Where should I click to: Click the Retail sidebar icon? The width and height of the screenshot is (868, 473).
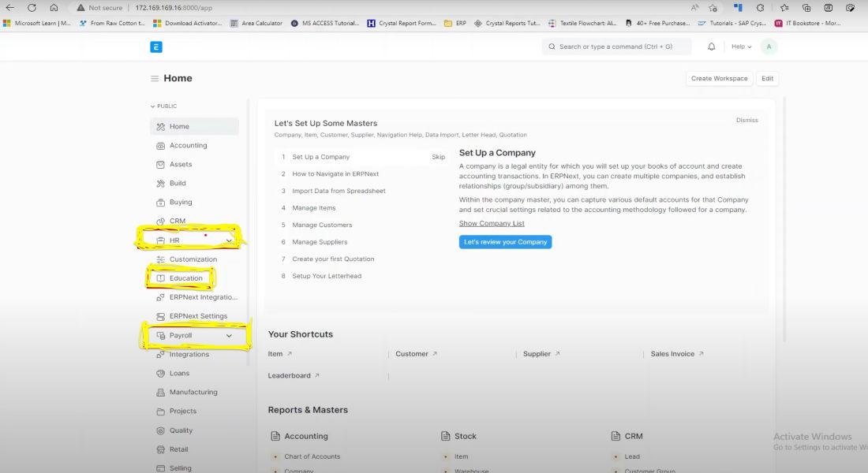[x=160, y=449]
